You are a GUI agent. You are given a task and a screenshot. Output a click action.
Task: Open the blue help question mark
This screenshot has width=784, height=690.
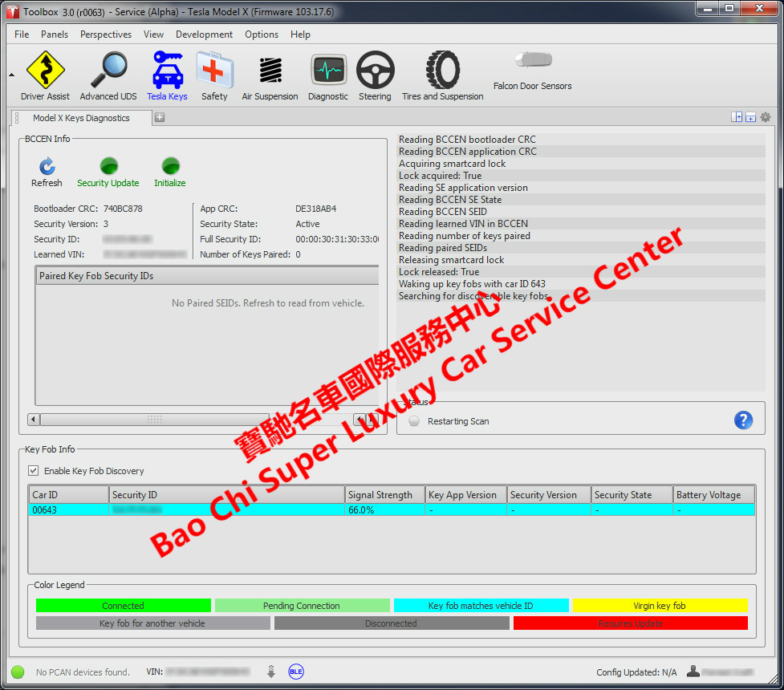[x=742, y=420]
